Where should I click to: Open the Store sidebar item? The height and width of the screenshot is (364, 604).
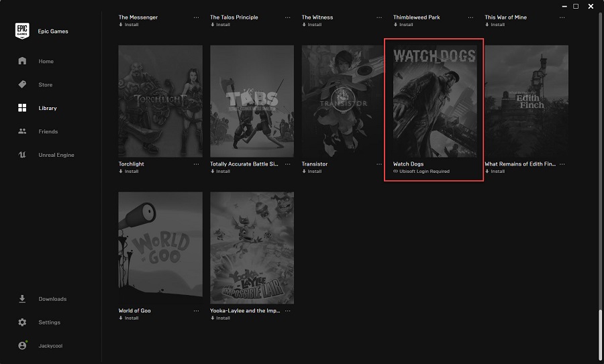pyautogui.click(x=46, y=84)
